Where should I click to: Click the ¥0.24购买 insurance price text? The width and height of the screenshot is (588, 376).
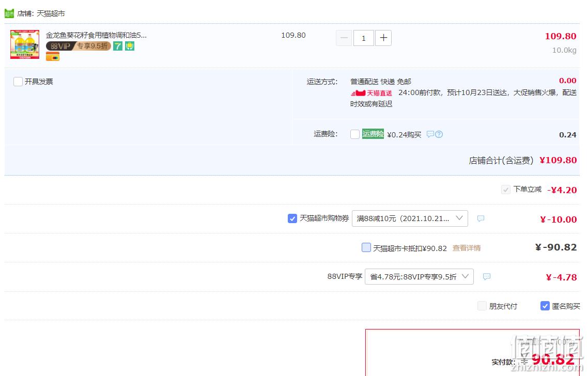(x=404, y=135)
